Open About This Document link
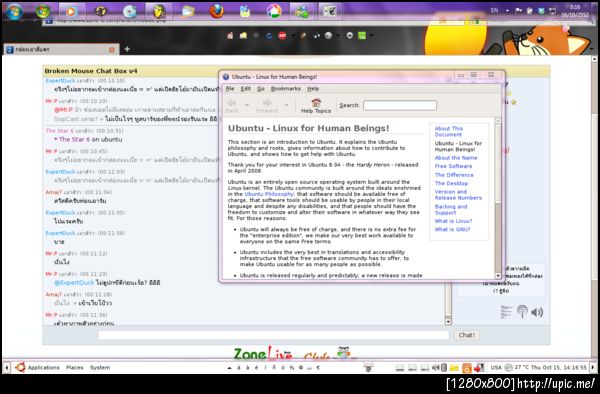 tap(449, 132)
